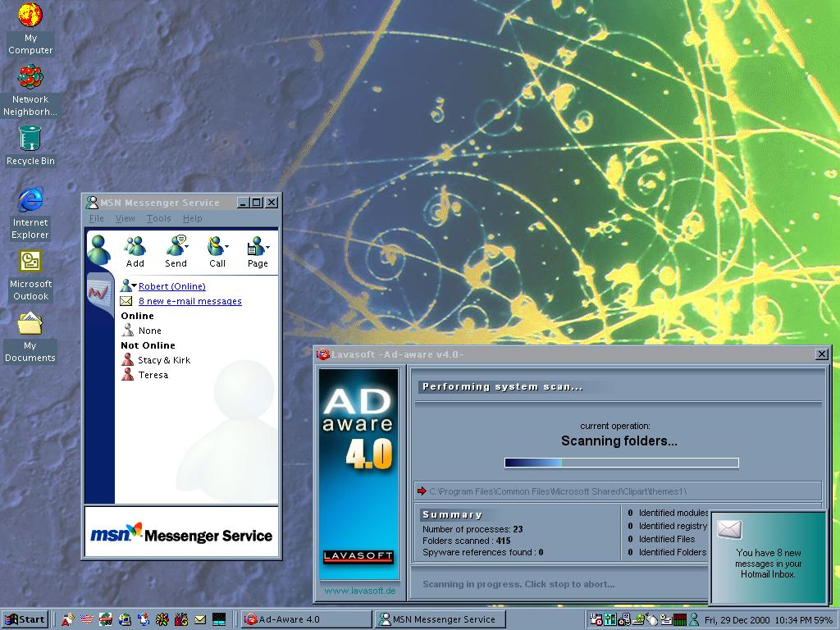Open the status dropdown beside Robert

point(134,285)
